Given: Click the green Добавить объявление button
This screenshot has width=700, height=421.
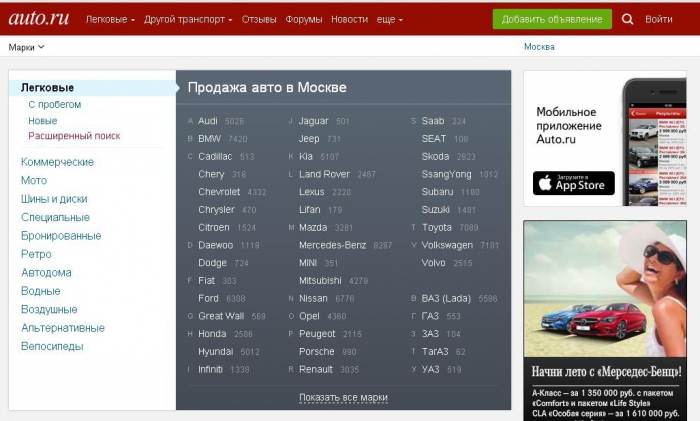Looking at the screenshot, I should (552, 19).
